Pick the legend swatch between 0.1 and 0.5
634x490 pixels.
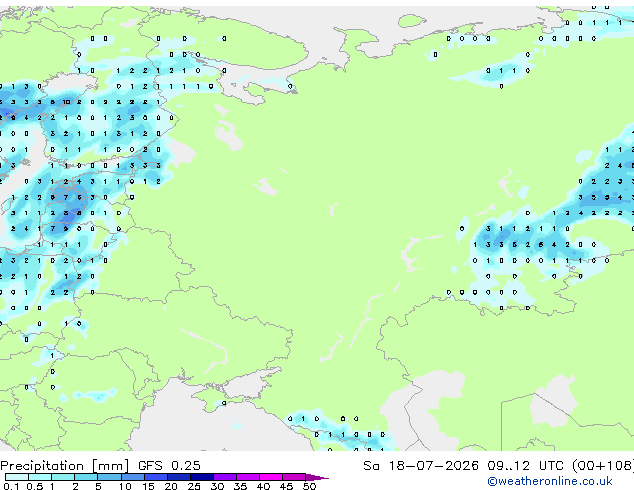17,477
